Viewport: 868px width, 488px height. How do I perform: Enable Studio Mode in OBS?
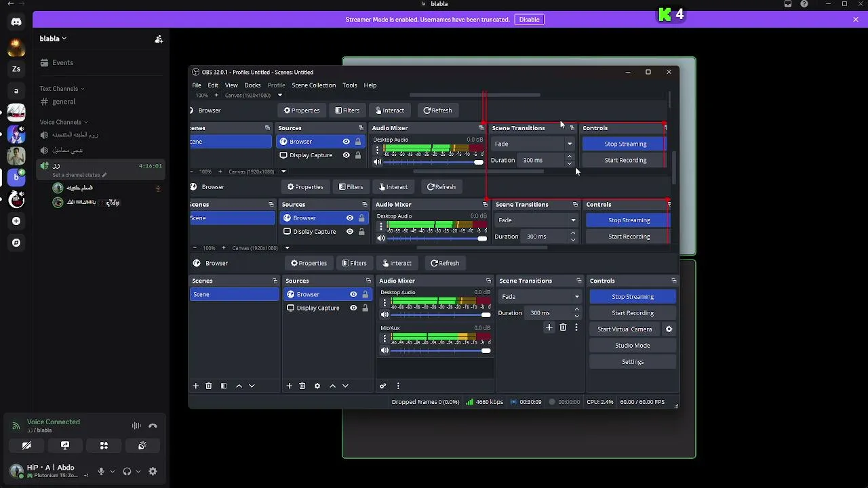[x=633, y=346]
